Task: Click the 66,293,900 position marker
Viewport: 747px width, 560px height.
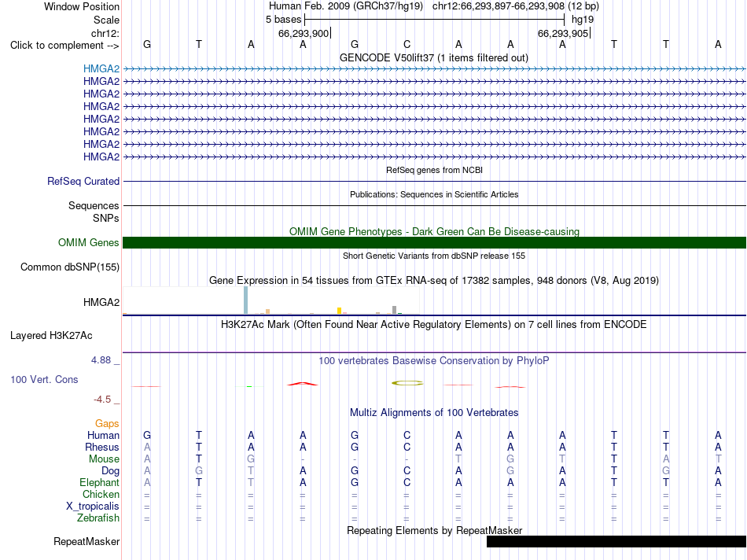Action: click(x=304, y=33)
